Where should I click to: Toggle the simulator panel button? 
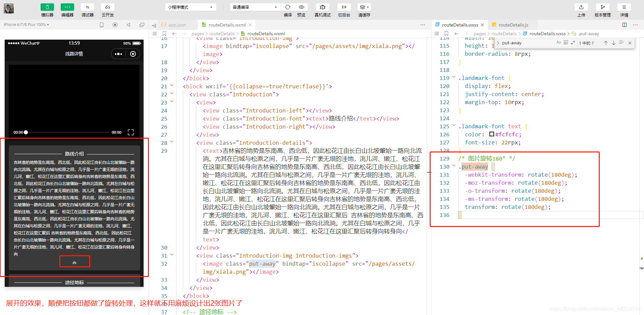point(47,7)
